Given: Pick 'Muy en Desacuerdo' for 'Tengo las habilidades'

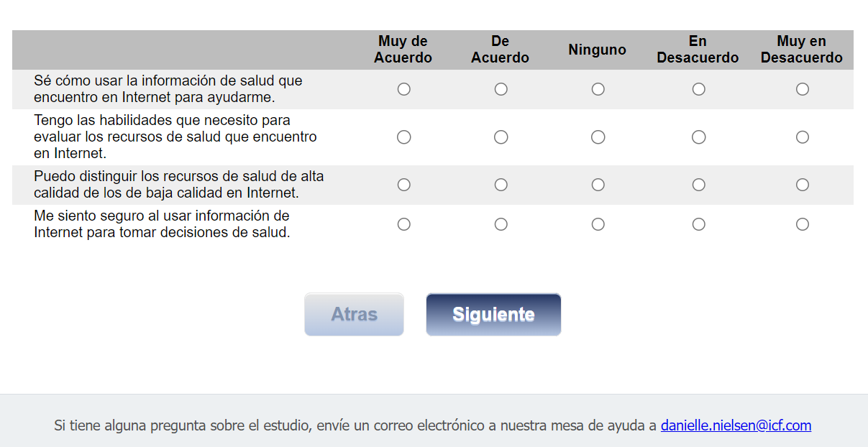Looking at the screenshot, I should [x=803, y=137].
